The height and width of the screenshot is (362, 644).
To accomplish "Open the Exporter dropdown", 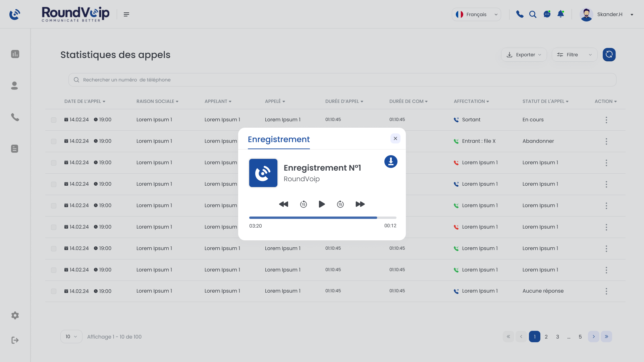I will tap(524, 55).
